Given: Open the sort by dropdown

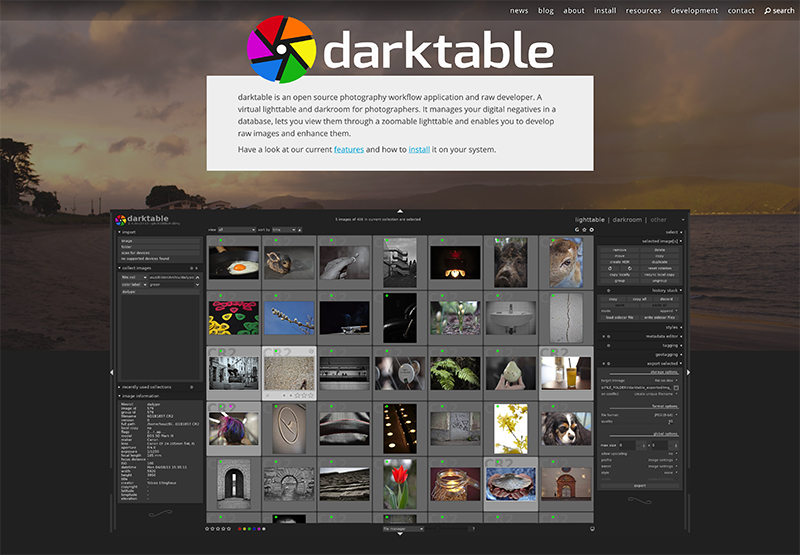Looking at the screenshot, I should click(284, 230).
